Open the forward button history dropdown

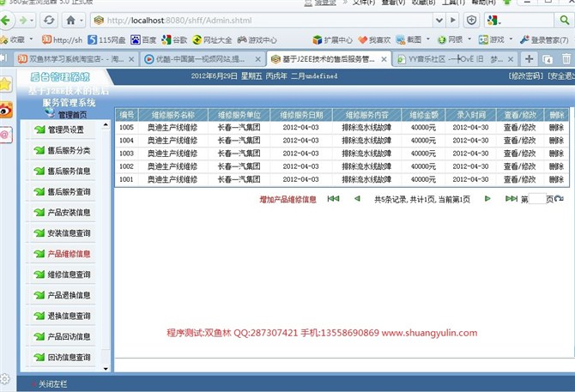33,21
